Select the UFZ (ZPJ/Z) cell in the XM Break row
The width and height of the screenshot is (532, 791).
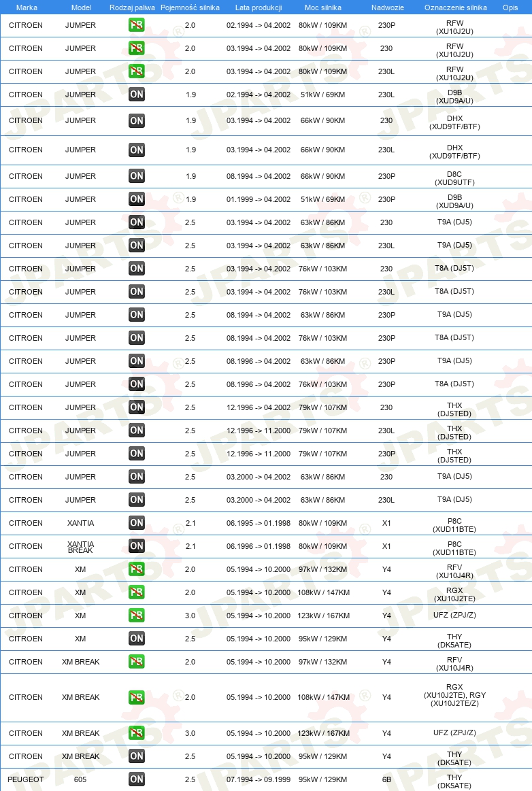(454, 733)
